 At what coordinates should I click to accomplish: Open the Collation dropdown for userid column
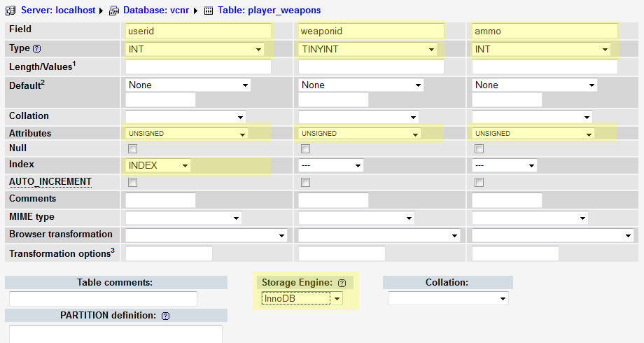185,117
